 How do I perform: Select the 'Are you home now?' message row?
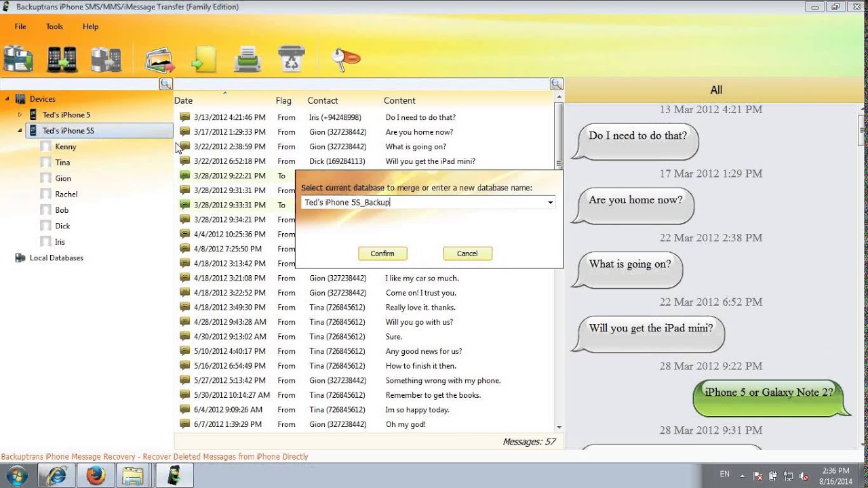(x=364, y=132)
